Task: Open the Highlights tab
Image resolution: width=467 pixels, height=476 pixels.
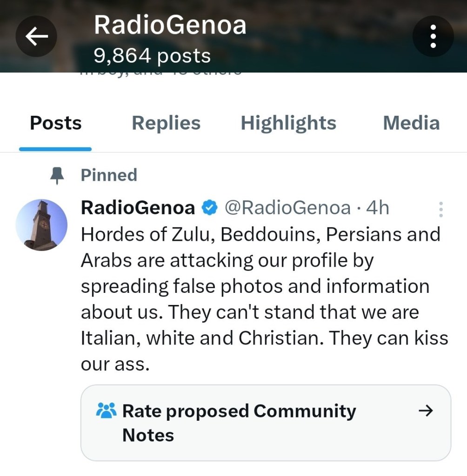Action: pos(288,123)
